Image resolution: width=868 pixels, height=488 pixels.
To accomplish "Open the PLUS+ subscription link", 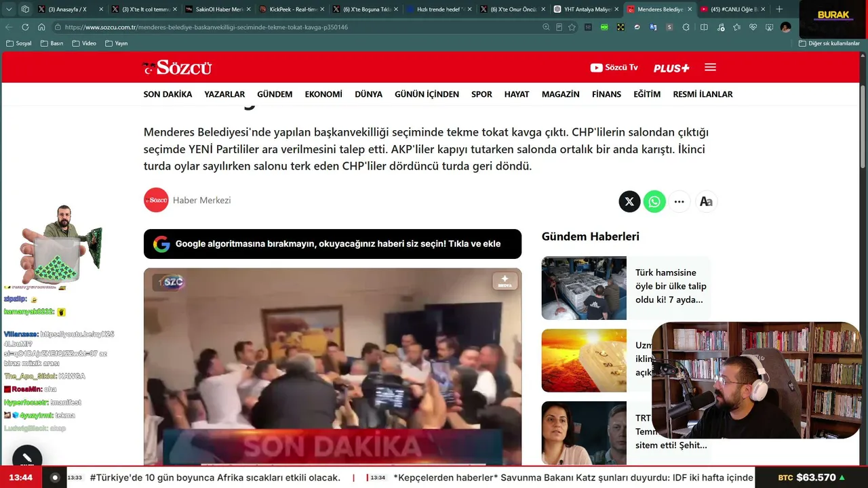I will (x=671, y=68).
